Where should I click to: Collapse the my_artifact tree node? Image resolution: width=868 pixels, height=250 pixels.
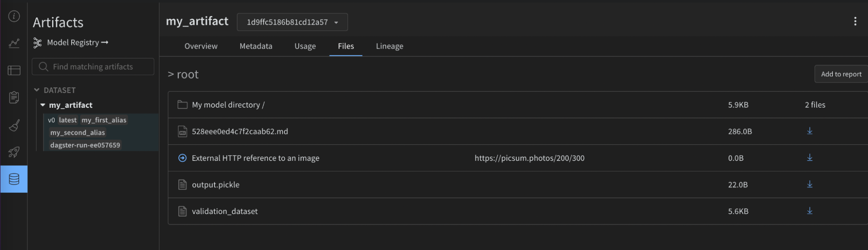43,105
